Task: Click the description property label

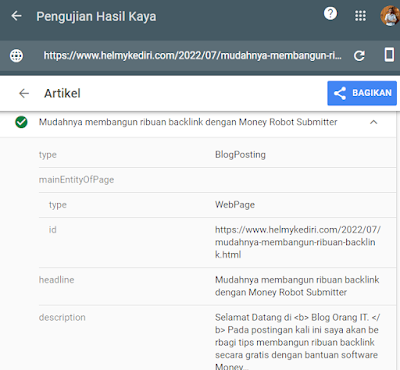Action: click(x=62, y=317)
